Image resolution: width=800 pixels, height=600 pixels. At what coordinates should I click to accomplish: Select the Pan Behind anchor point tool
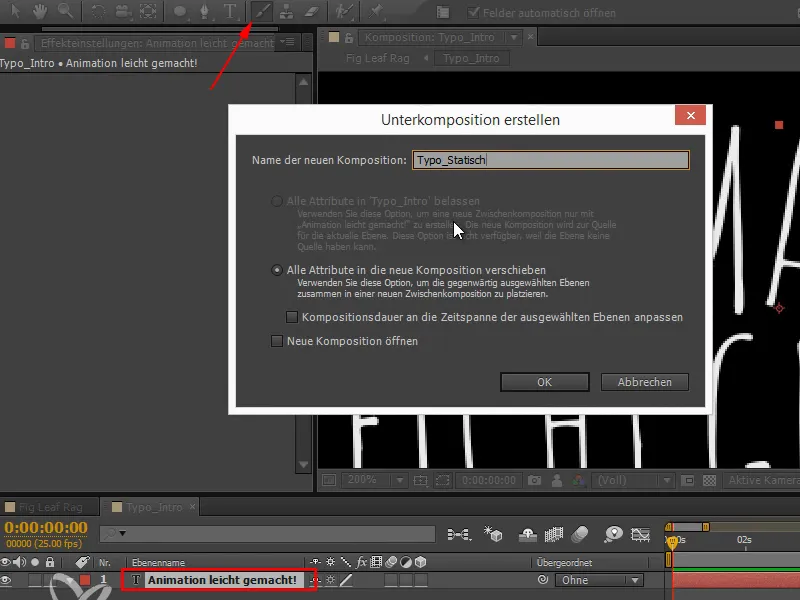click(x=148, y=11)
